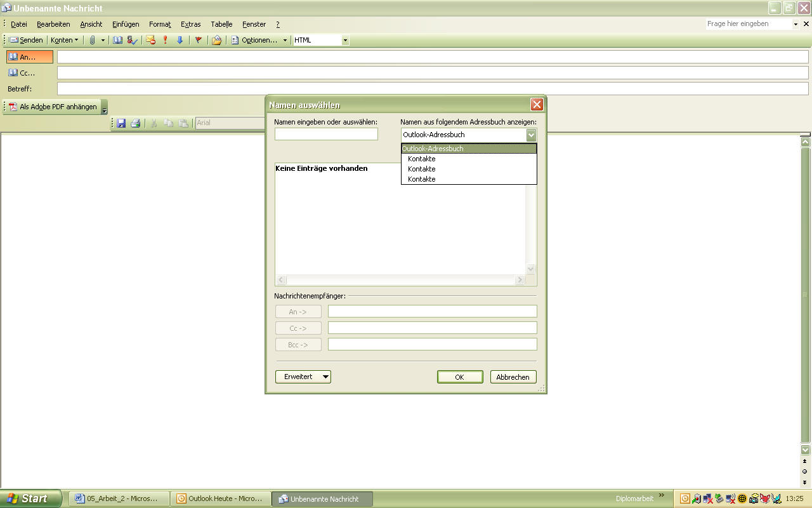Click the field next to Bcc -> button
The height and width of the screenshot is (508, 812).
pos(432,344)
